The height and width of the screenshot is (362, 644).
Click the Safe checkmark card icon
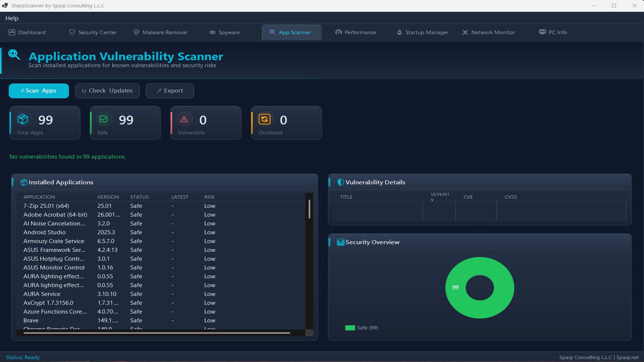[103, 119]
